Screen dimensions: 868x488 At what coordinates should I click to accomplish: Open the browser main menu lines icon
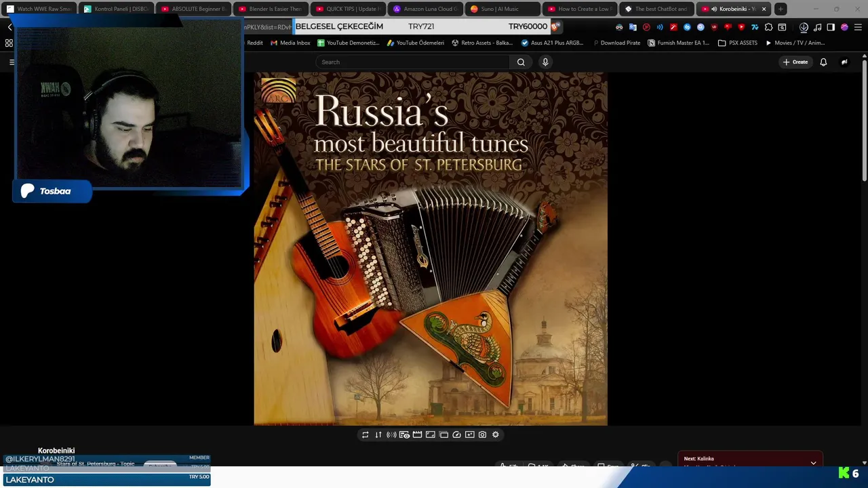coord(859,27)
